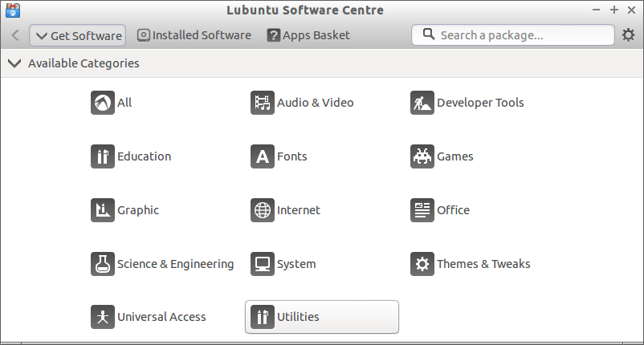Select the Graphic label
644x345 pixels.
(x=138, y=210)
